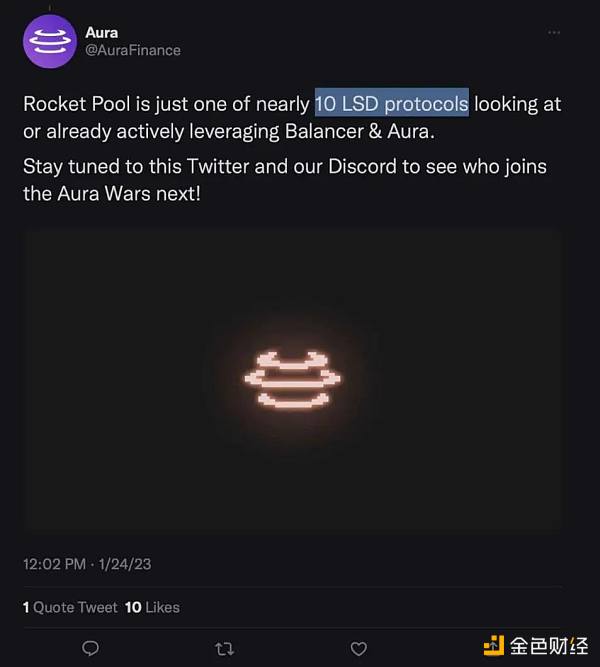The width and height of the screenshot is (600, 667).
Task: Click the 12:02 PM timestamp
Action: 53,565
